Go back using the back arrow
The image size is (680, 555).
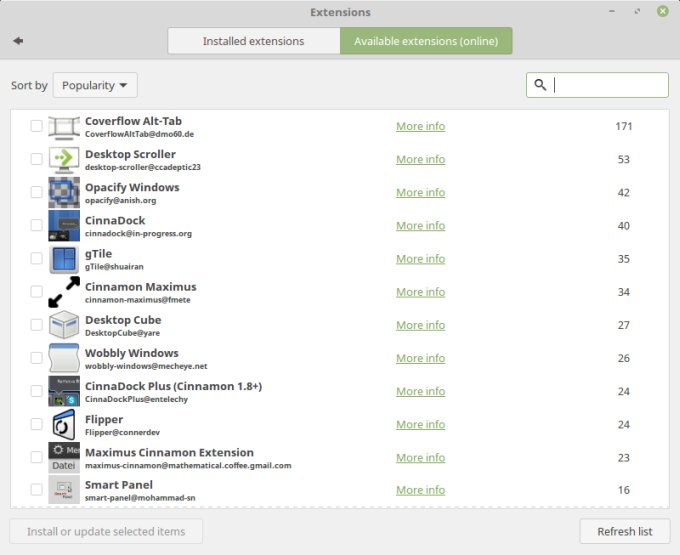18,41
